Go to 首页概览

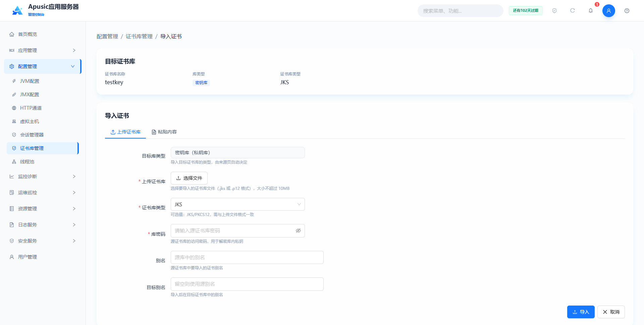point(43,34)
